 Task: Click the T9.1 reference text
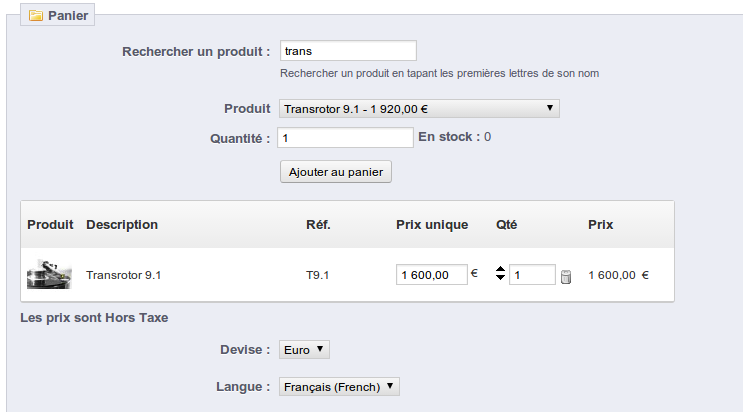(x=317, y=275)
